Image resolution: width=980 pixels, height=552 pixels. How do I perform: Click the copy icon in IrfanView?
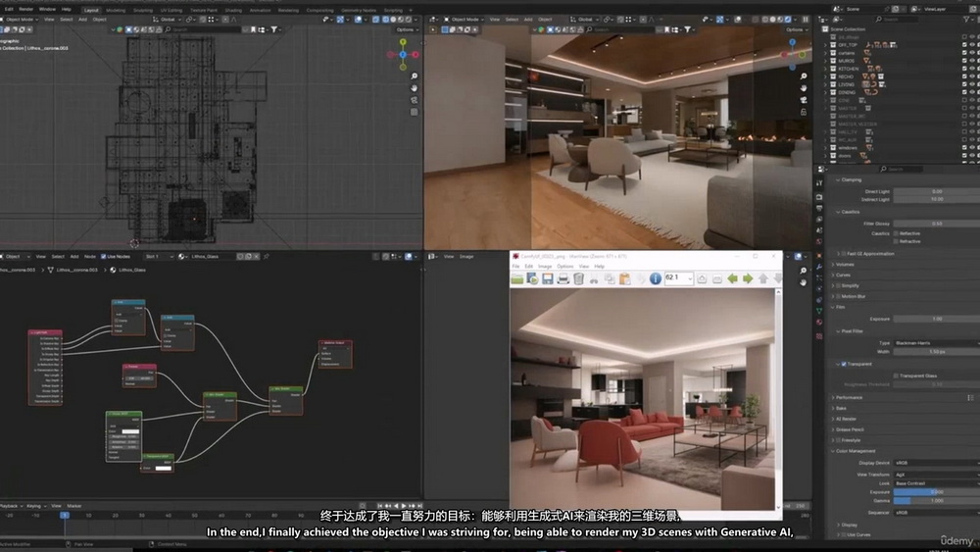[x=610, y=278]
